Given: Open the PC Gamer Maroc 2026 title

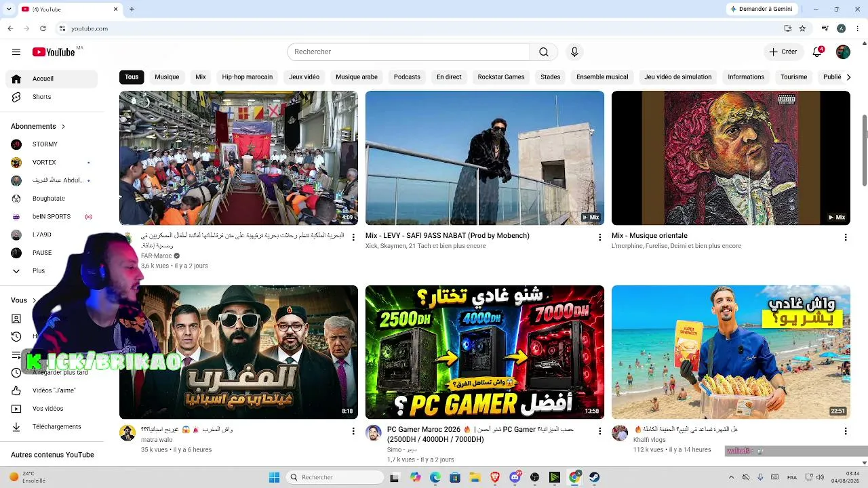Looking at the screenshot, I should pos(480,434).
